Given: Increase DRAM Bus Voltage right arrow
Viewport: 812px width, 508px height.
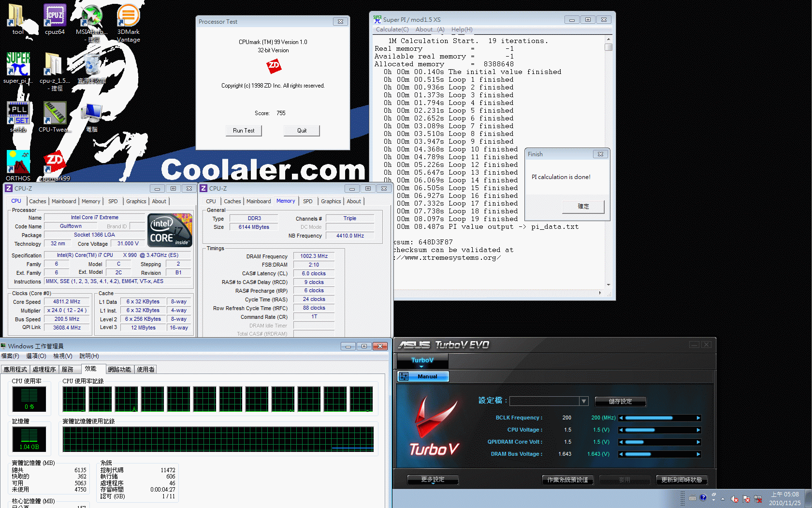Looking at the screenshot, I should [698, 454].
